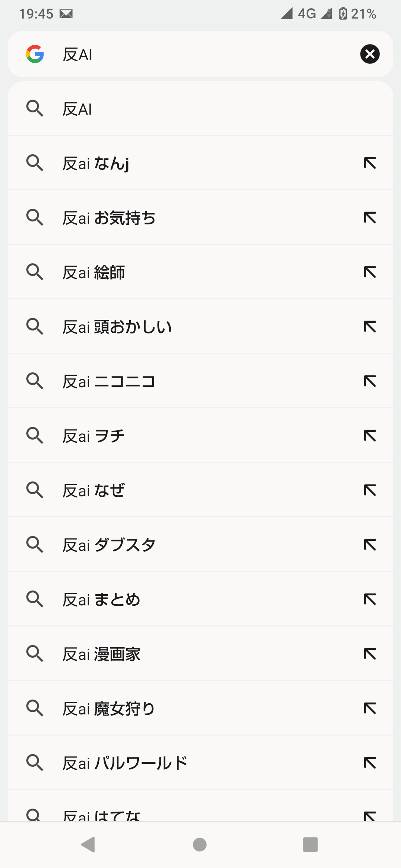This screenshot has height=868, width=401.
Task: Open recent apps with square button
Action: (x=310, y=845)
